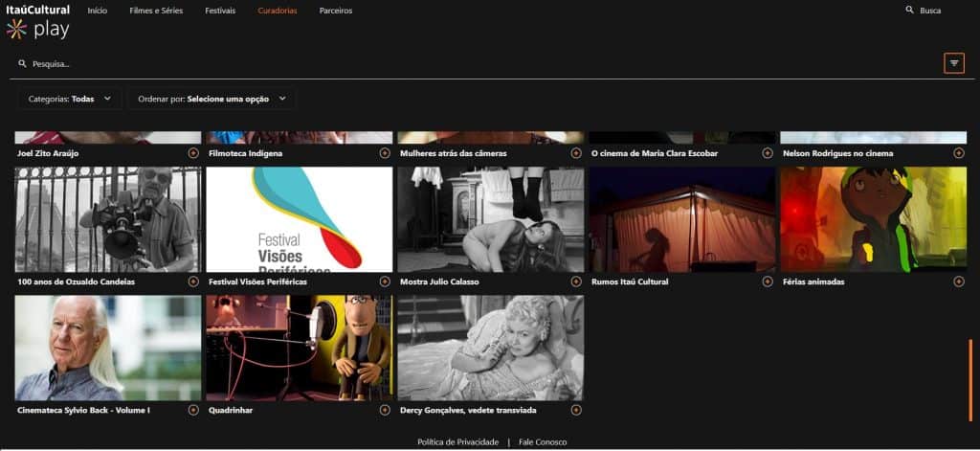
Task: Click the title Dercy Gonçalves, vedete transviada
Action: [x=468, y=411]
